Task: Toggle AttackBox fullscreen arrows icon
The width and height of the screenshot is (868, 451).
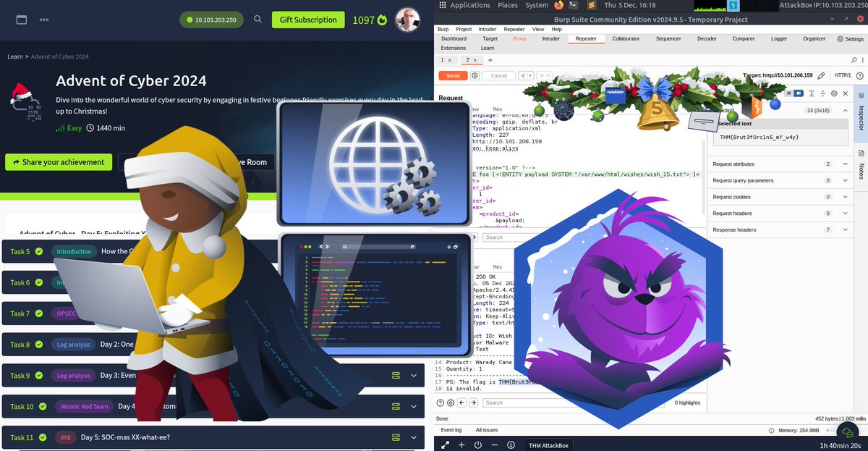Action: point(445,444)
